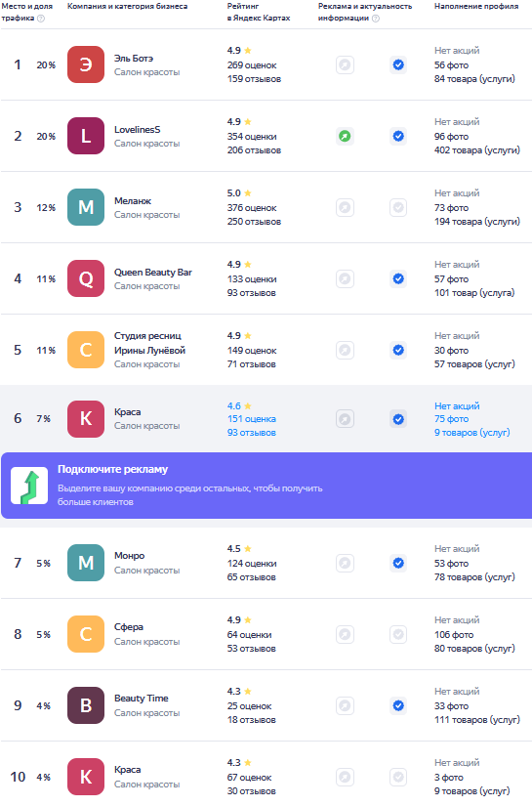Open the 93 отзывов link for Краса
Screen dimensions: 532x806
tap(252, 433)
